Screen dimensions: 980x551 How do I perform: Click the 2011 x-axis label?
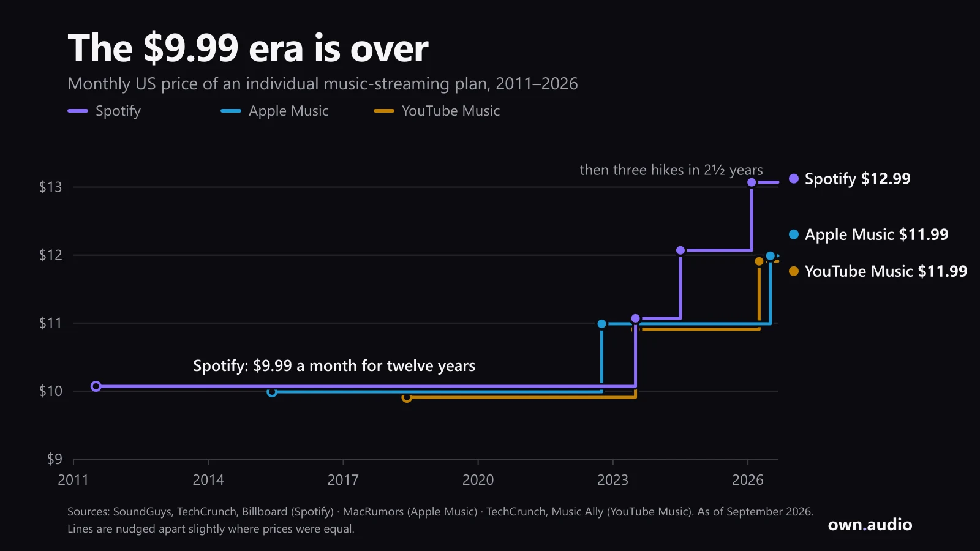pyautogui.click(x=73, y=480)
